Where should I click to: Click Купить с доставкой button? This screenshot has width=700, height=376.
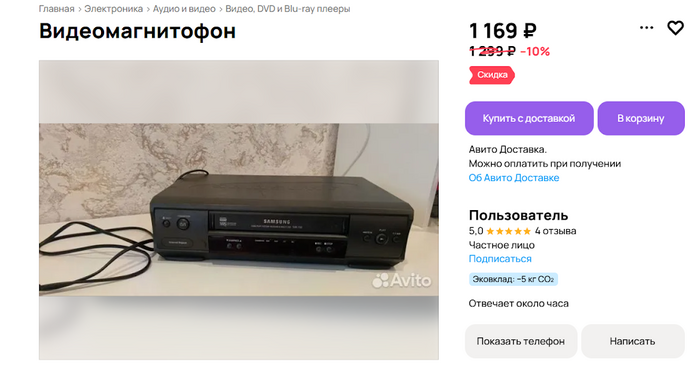click(x=529, y=118)
